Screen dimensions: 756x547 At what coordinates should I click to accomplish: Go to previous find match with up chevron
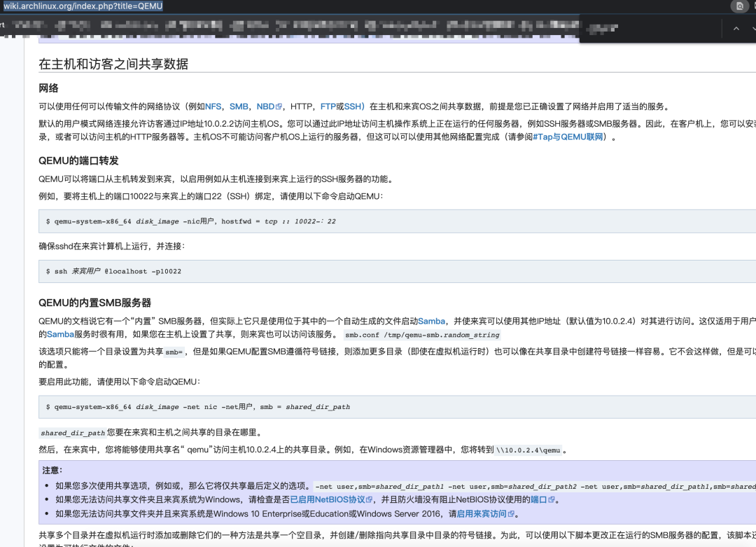(x=736, y=29)
